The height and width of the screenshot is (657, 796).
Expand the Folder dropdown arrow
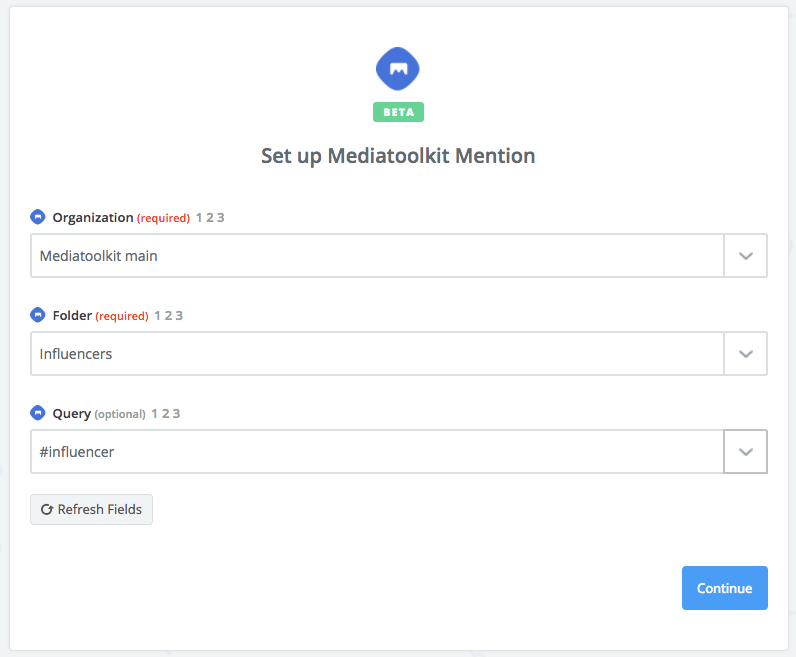point(745,354)
